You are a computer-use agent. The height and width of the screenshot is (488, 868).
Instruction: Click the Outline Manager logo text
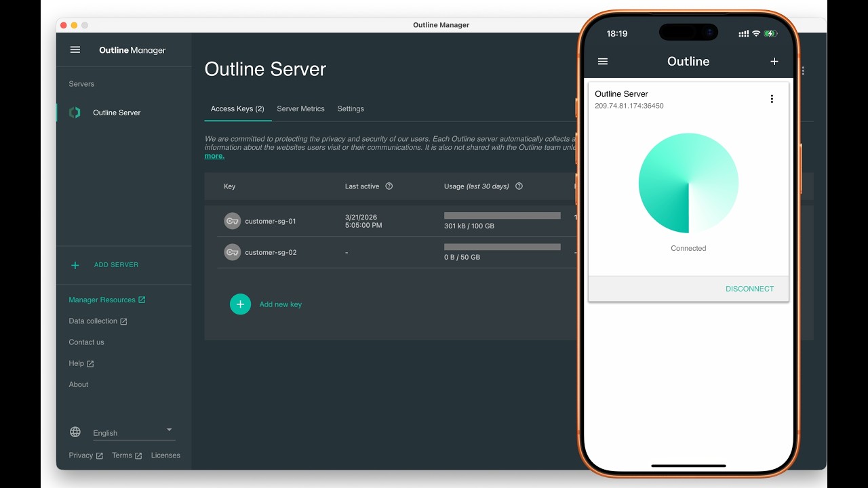pyautogui.click(x=132, y=50)
